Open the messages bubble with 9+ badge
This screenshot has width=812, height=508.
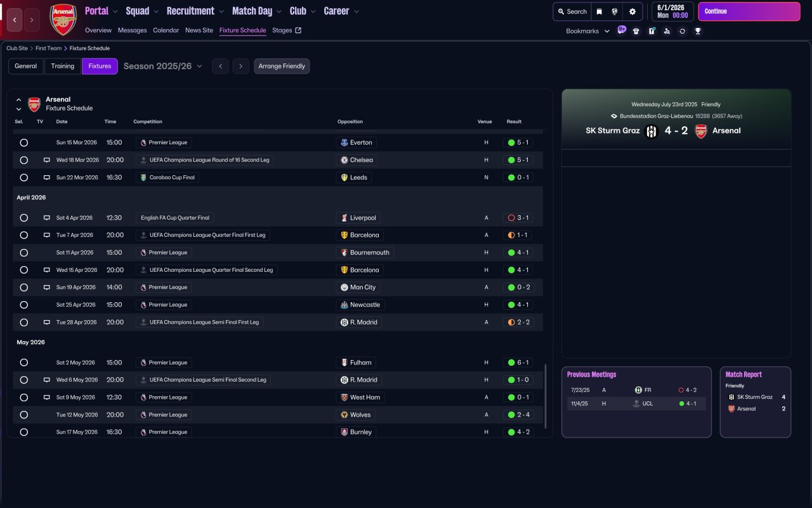tap(621, 30)
